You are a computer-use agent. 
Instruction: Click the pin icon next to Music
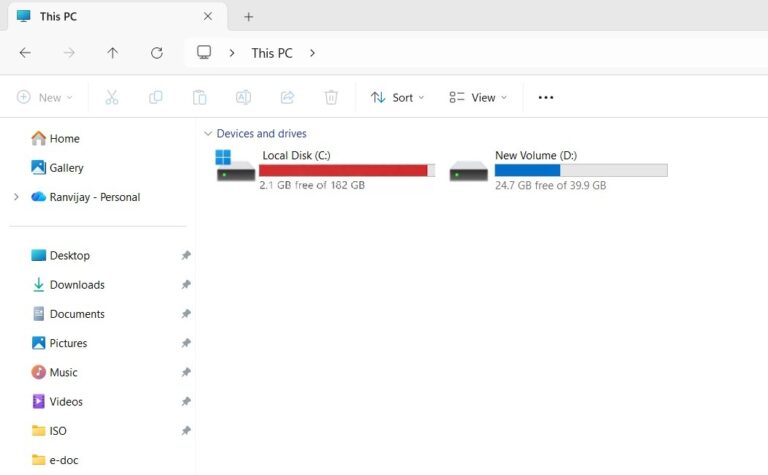click(x=186, y=372)
